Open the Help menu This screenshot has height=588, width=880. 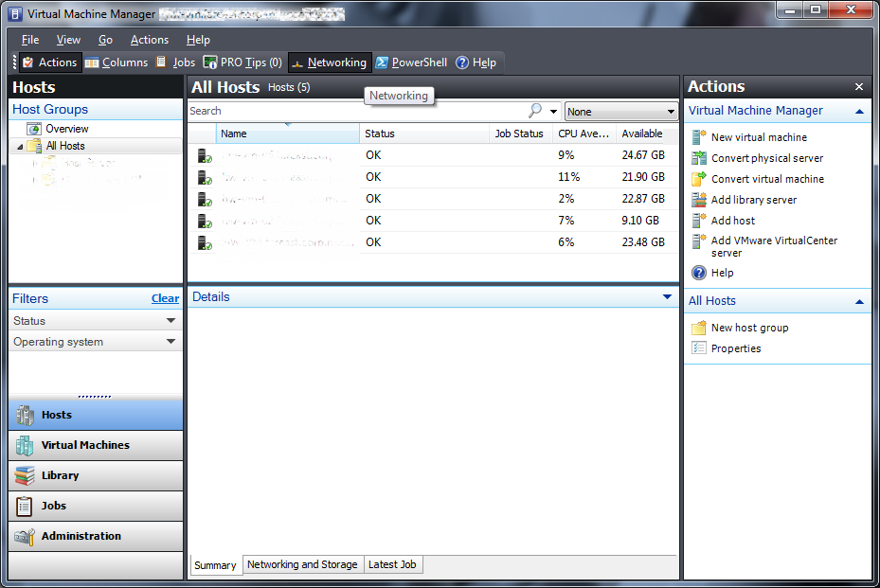click(198, 40)
